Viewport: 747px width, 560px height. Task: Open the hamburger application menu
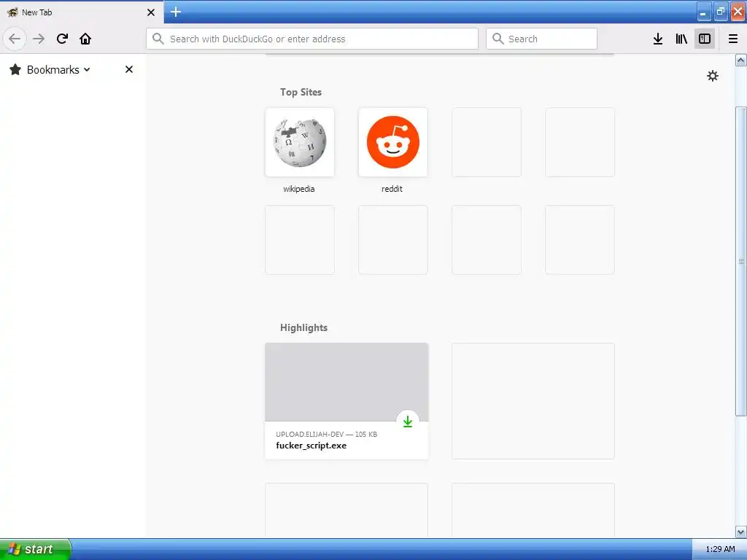click(732, 39)
